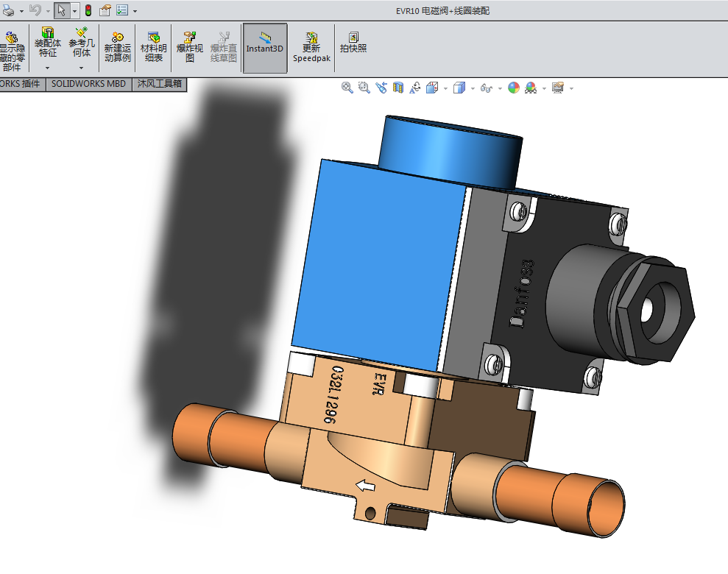Open the Hide/Show Items dropdown arrow

(x=500, y=88)
